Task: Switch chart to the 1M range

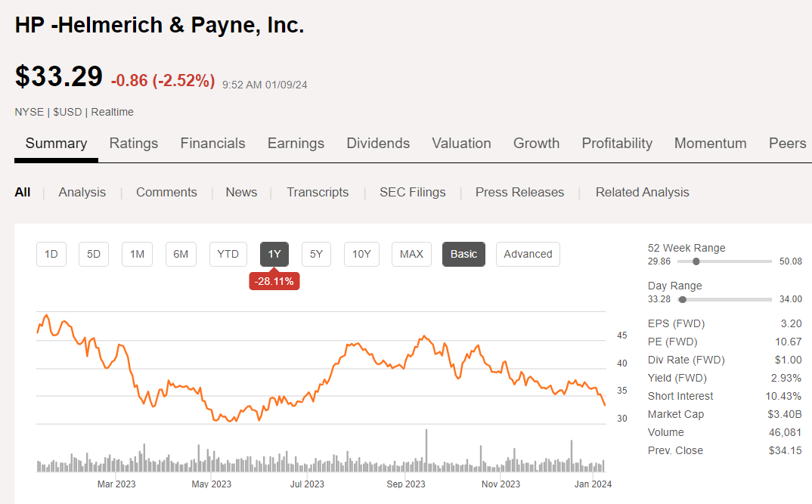Action: pyautogui.click(x=137, y=254)
